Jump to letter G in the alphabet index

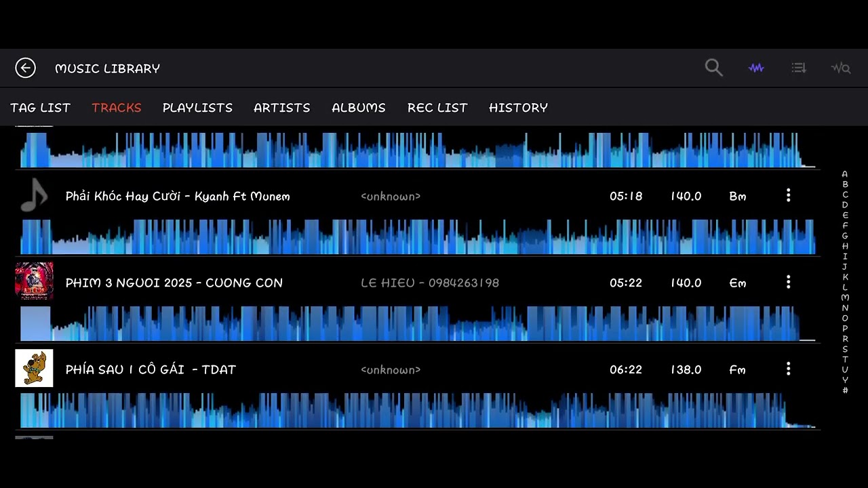click(845, 236)
